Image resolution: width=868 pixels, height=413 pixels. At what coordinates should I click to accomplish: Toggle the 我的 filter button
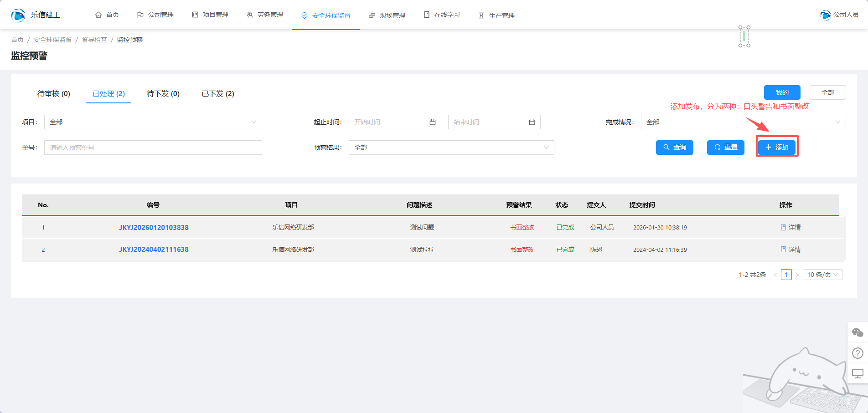coord(782,92)
